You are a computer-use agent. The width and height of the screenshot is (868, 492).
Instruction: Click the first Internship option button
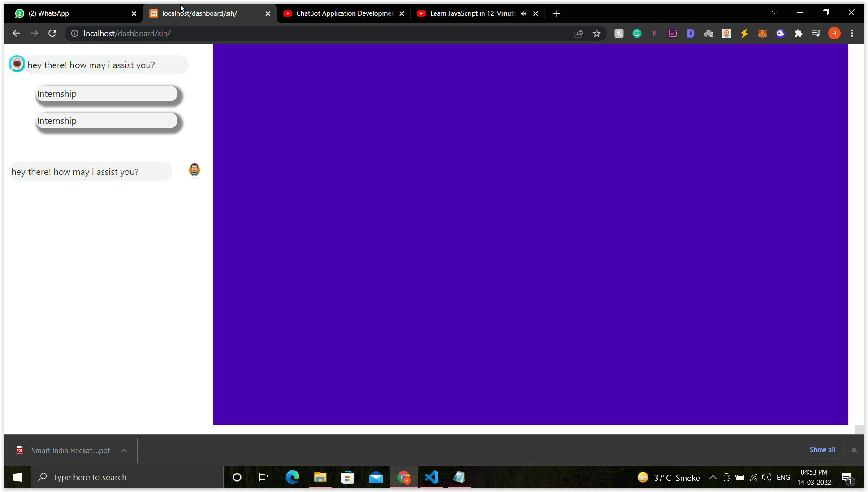[107, 94]
